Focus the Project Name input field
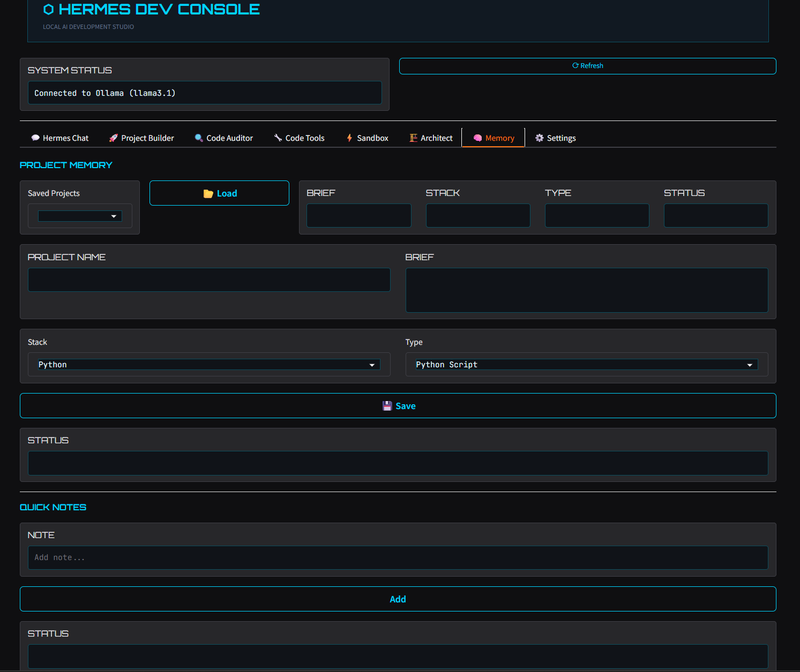The image size is (800, 672). click(209, 280)
